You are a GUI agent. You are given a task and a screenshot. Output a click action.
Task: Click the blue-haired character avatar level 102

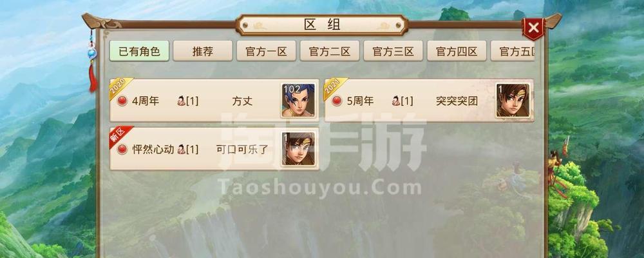click(x=298, y=101)
